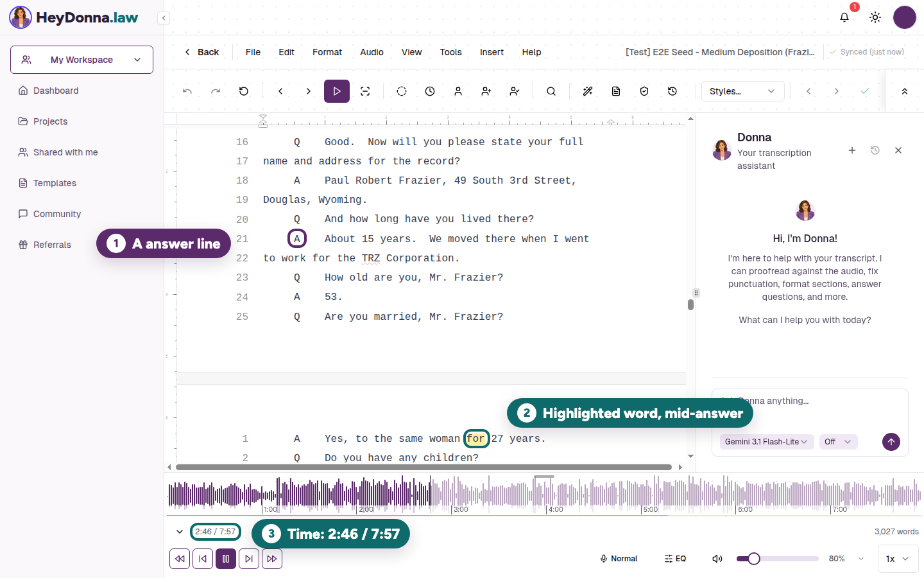Click the add speaker person-plus icon
The image size is (924, 578).
486,91
